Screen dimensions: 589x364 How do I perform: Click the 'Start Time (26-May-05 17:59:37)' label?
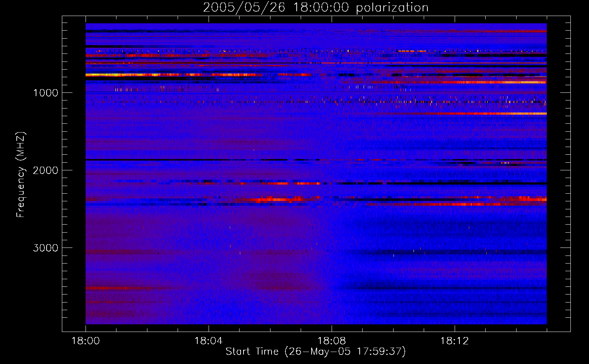(316, 352)
